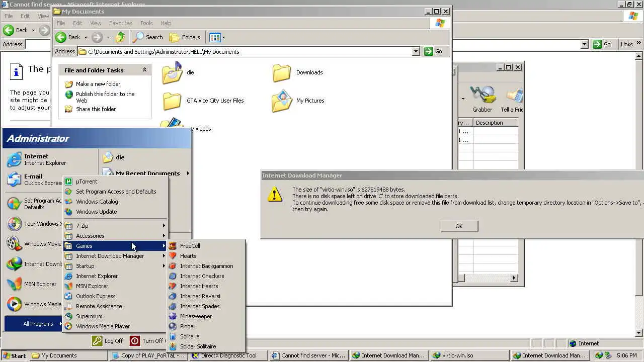Expand the Games submenu
Screen dimensions: 644x362
[115, 246]
